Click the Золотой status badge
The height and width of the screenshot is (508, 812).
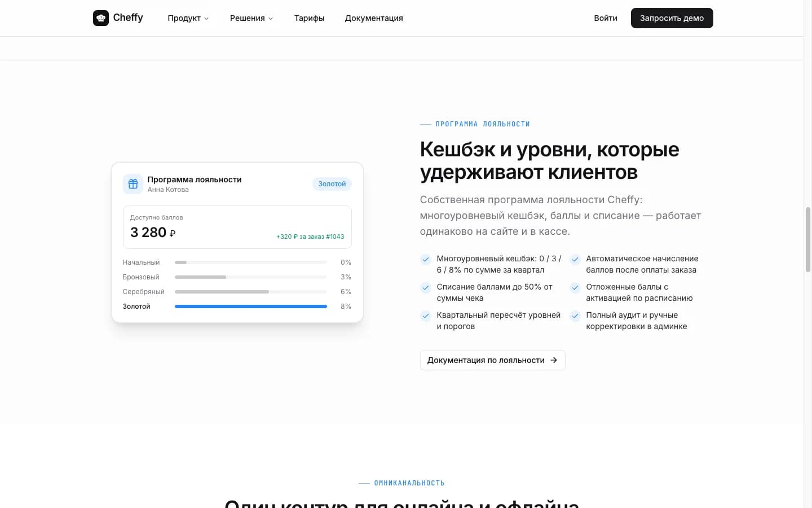coord(332,184)
